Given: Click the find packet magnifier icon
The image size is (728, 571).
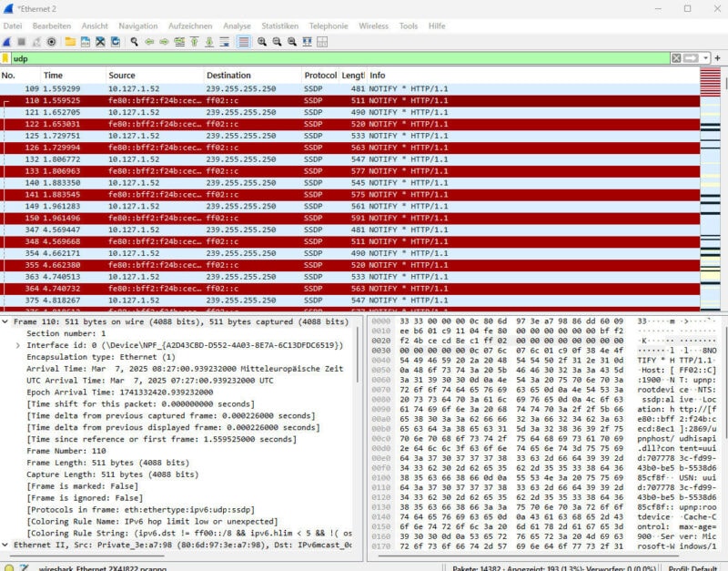Looking at the screenshot, I should pos(135,42).
